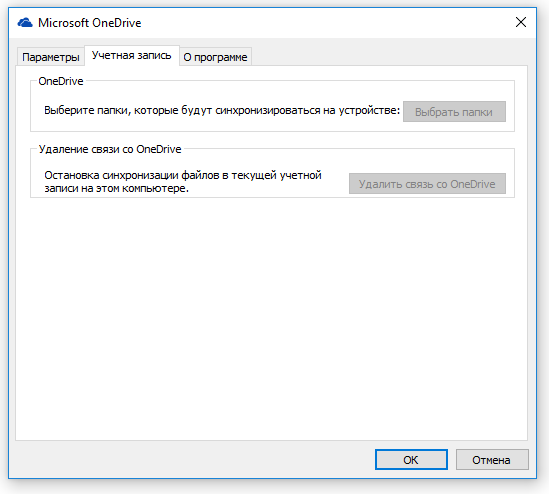Click the Microsoft OneDrive title text

90,23
